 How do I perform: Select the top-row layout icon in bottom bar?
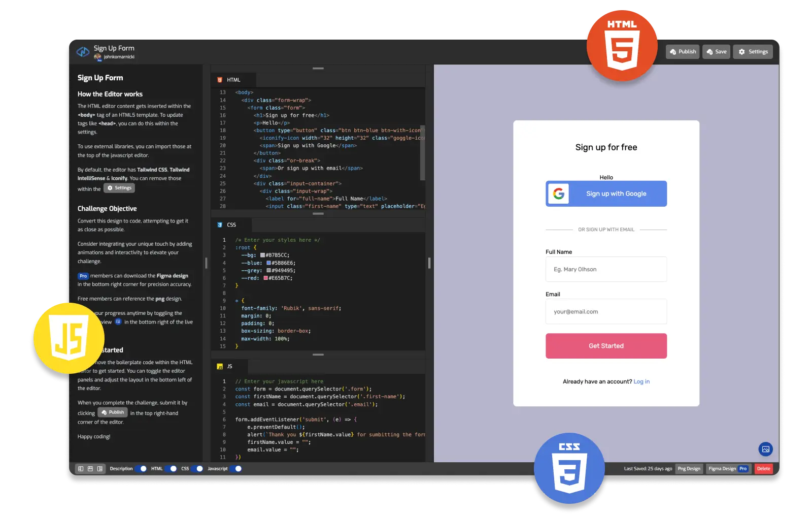90,469
